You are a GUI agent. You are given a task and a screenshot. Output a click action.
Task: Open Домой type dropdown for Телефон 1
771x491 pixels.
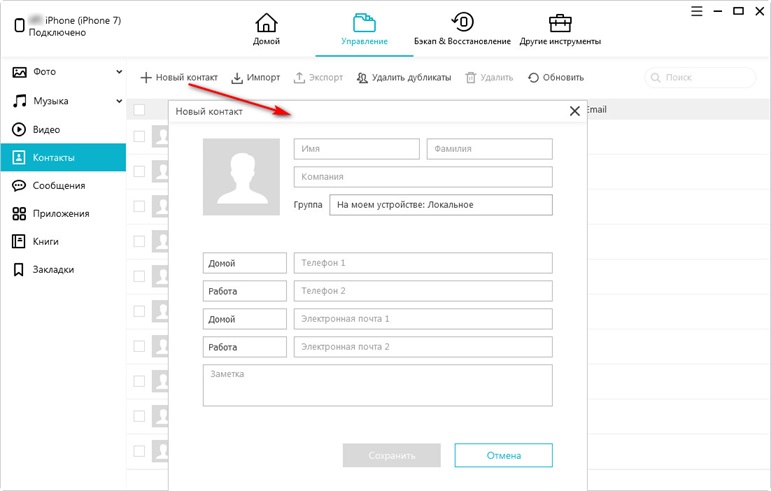[244, 263]
